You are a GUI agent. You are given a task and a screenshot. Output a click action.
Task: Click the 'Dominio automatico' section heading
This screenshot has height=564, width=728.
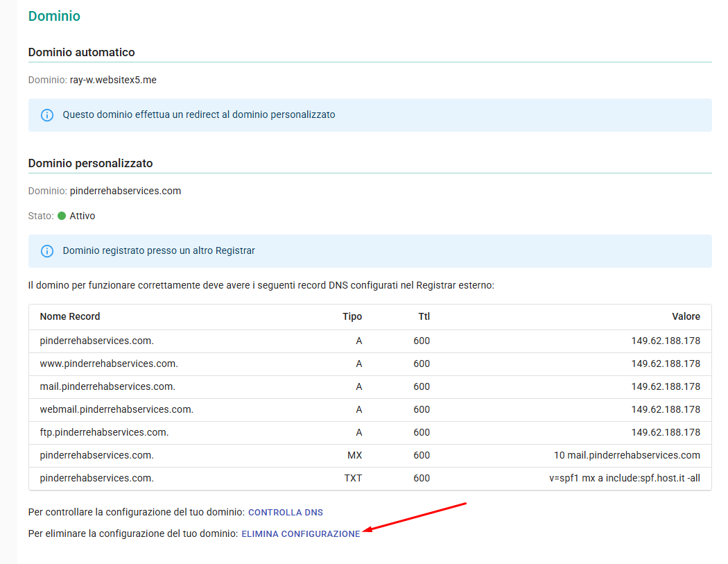point(81,52)
